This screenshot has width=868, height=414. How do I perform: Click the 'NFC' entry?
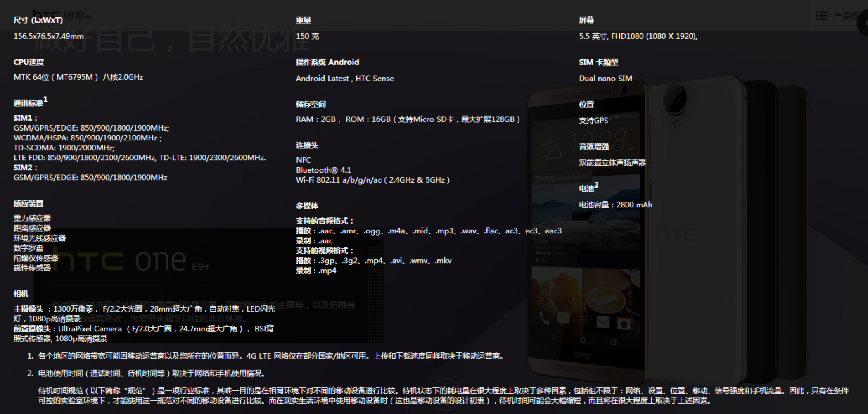click(304, 160)
